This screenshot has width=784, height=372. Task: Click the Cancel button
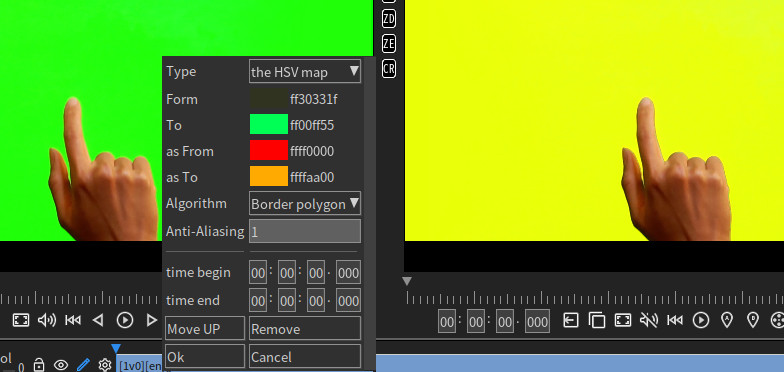coord(305,356)
